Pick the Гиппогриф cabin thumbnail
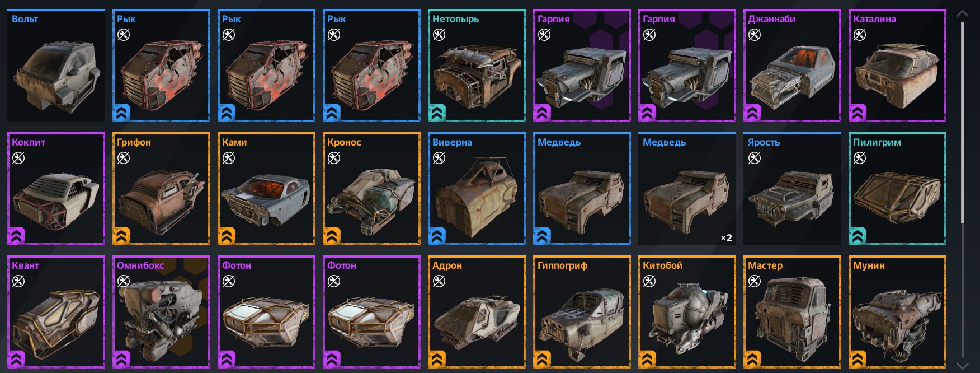The height and width of the screenshot is (373, 980). (582, 312)
